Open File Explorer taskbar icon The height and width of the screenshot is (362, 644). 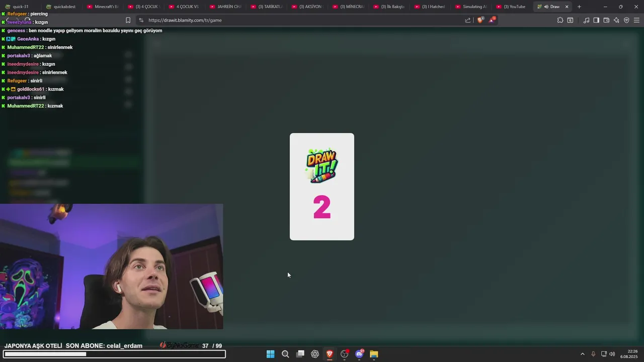point(374,354)
